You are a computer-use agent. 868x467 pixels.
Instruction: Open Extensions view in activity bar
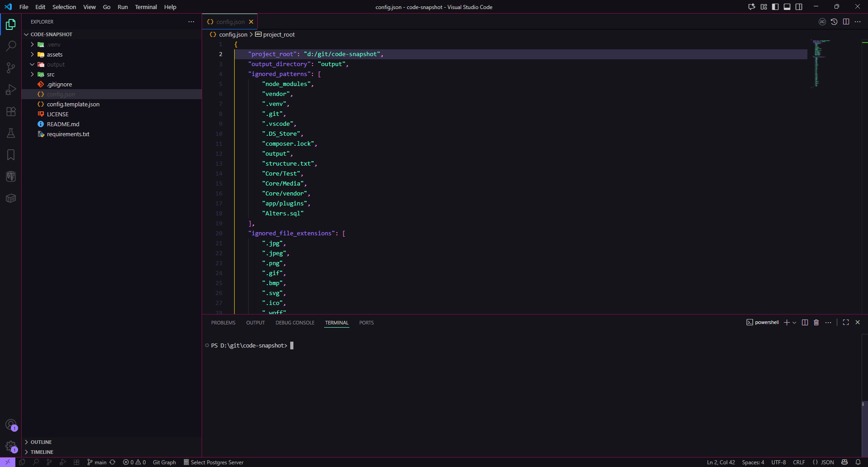click(x=11, y=111)
